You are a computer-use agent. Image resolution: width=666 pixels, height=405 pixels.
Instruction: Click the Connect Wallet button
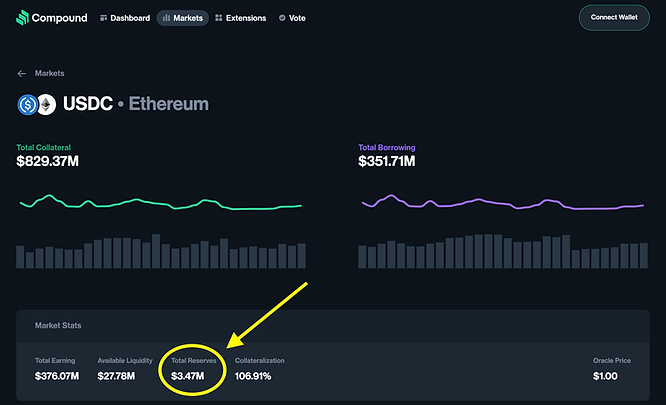(614, 17)
